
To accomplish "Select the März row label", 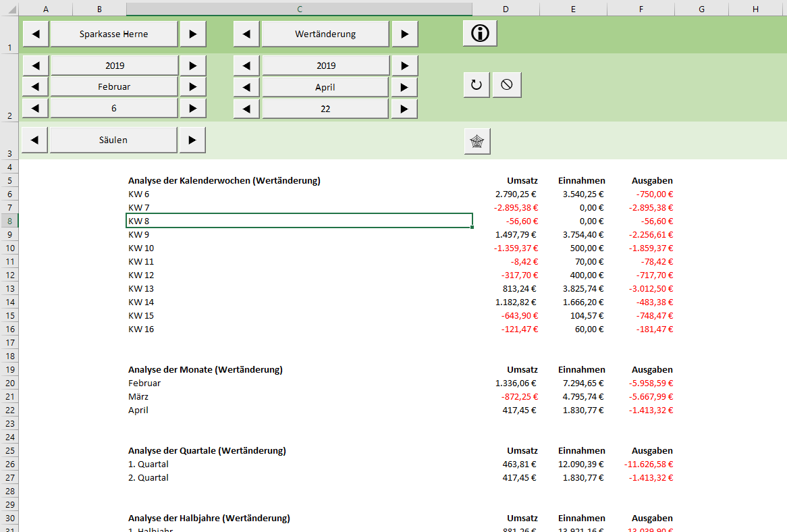I will pyautogui.click(x=299, y=396).
